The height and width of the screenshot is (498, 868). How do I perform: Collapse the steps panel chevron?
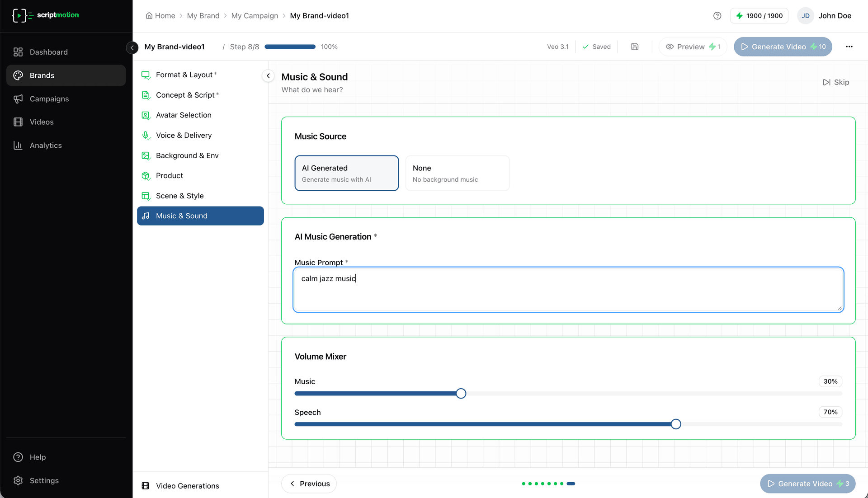coord(268,76)
